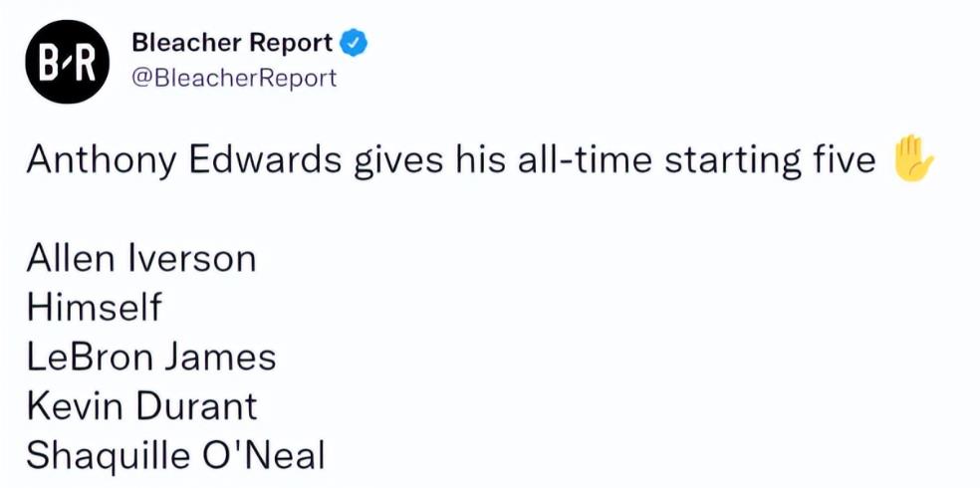The image size is (980, 488).
Task: Click the surname "Iverson"
Action: click(x=191, y=259)
